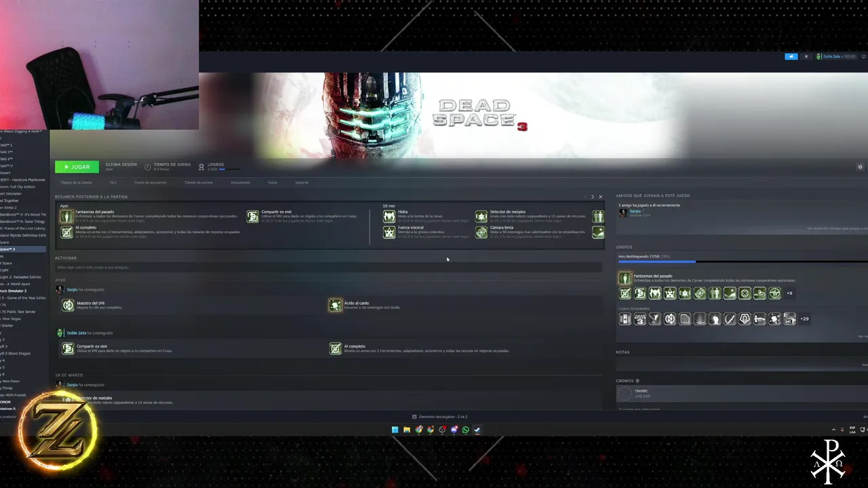
Task: Show previous post-game summary page arrow
Action: click(x=585, y=197)
